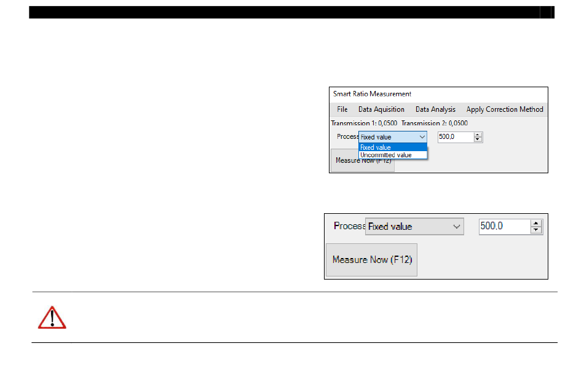Click the 500,0 field beside the open dropdown
This screenshot has width=584, height=392.
click(x=455, y=137)
